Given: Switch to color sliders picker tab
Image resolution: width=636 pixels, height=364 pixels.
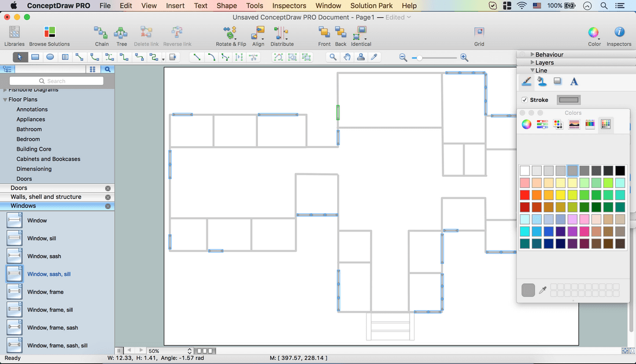Looking at the screenshot, I should coord(542,124).
